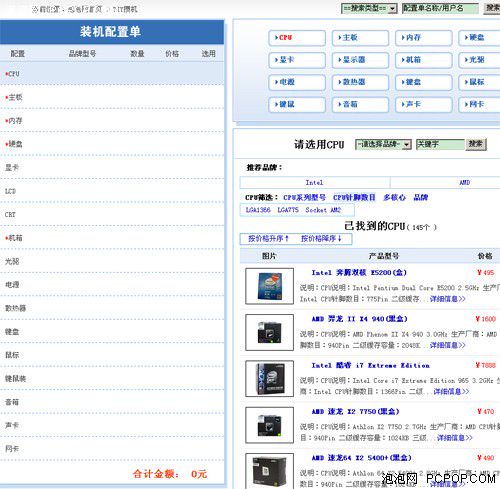Open the 主板 category button
500x489 pixels.
[360, 38]
